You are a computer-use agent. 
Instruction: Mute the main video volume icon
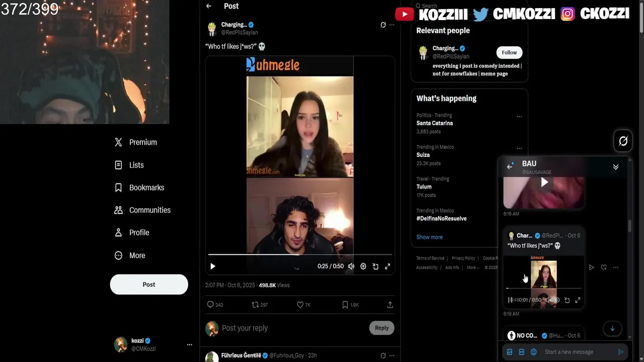pos(351,266)
